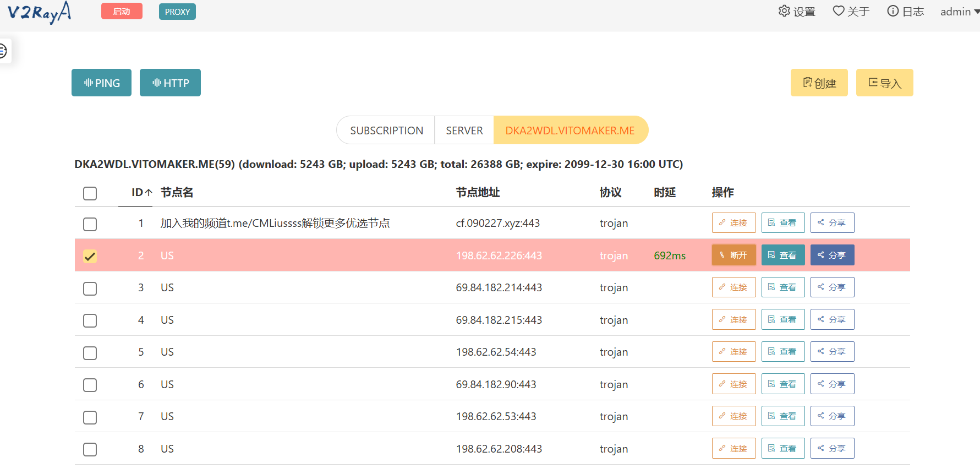Toggle the select-all header checkbox
980x468 pixels.
click(90, 193)
